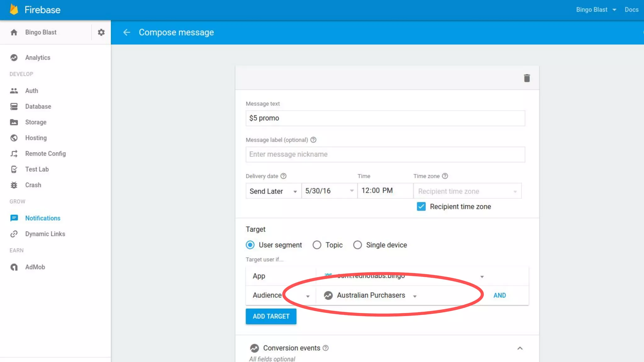Click Conversion events help icon
This screenshot has width=644, height=362.
click(x=326, y=348)
